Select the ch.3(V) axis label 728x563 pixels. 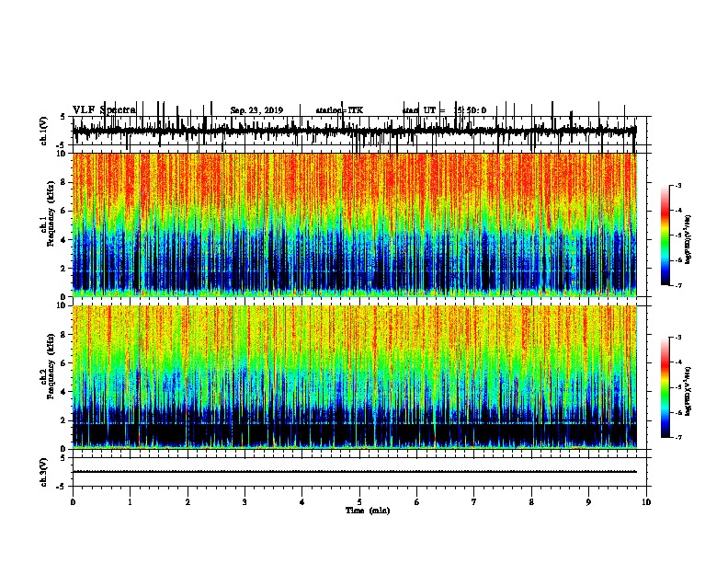click(43, 472)
